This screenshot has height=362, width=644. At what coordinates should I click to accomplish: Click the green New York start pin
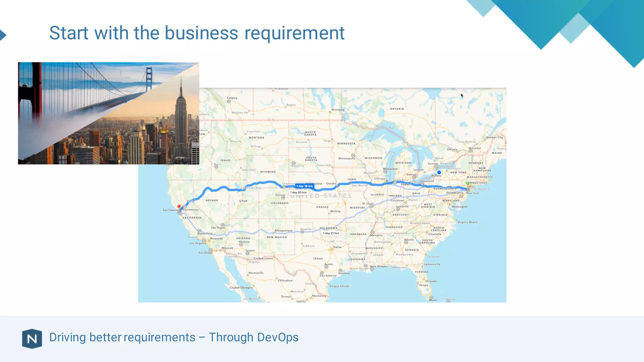[468, 184]
